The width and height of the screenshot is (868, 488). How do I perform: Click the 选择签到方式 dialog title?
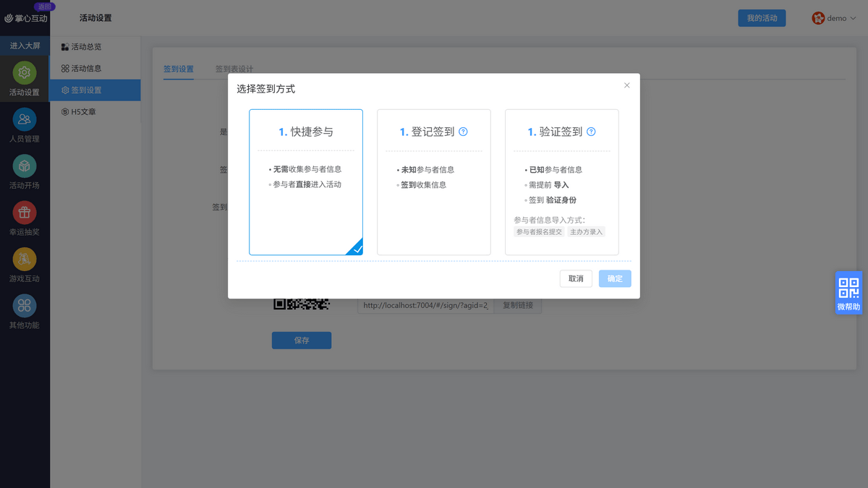click(266, 89)
